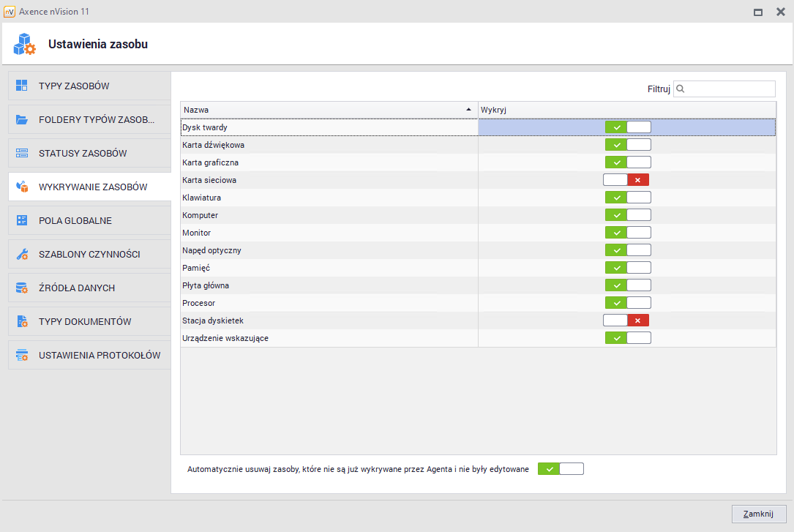The image size is (794, 532).
Task: Turn on Stacja dyskietek detection toggle
Action: tap(626, 321)
